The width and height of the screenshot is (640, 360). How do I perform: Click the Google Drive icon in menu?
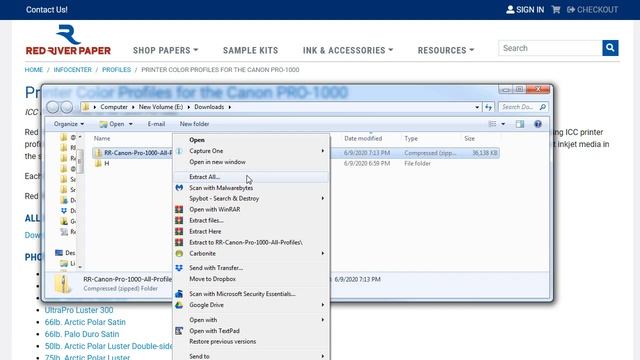(179, 305)
